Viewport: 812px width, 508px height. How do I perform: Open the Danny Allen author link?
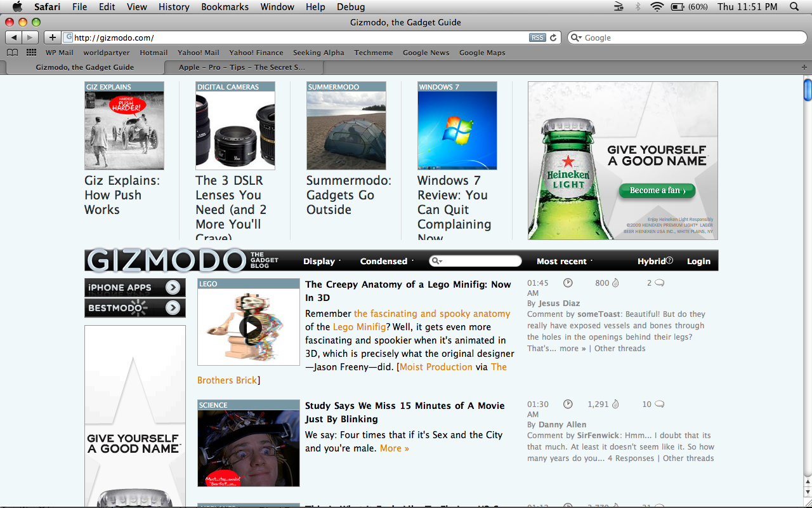(562, 424)
